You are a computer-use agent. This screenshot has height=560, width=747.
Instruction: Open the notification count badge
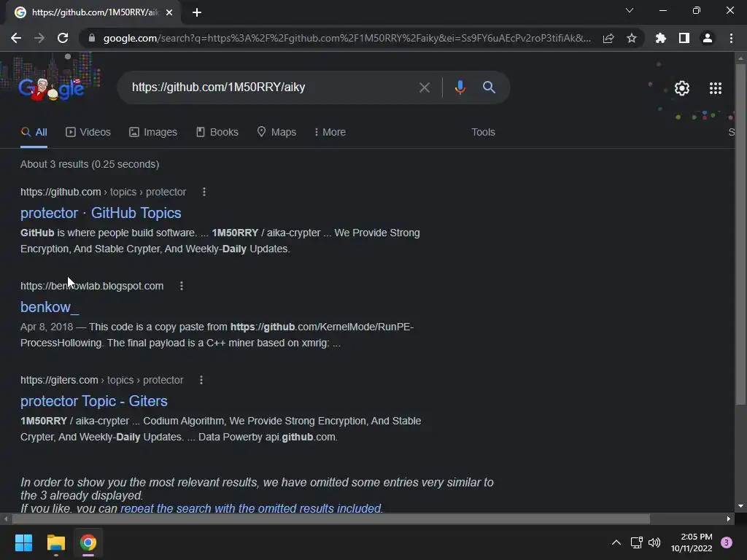[x=727, y=542]
